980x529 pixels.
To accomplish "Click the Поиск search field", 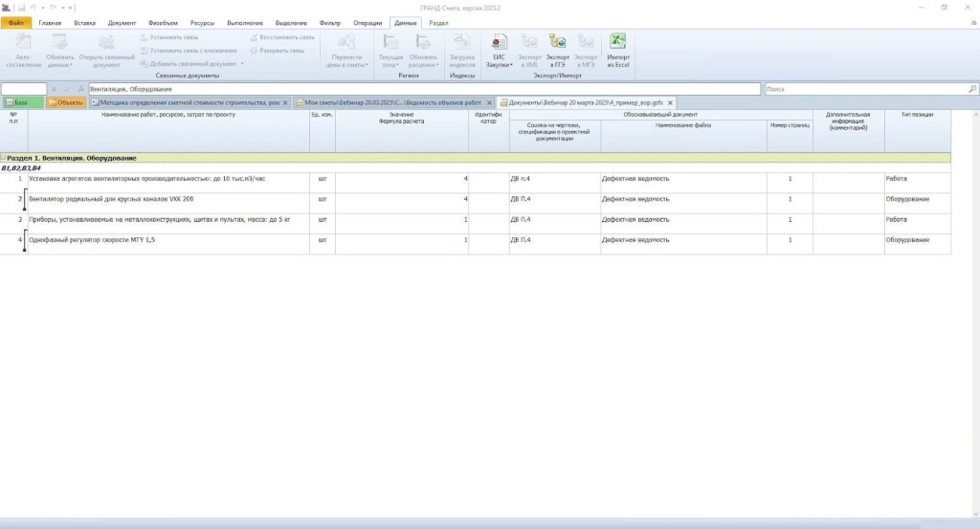I will pos(865,89).
